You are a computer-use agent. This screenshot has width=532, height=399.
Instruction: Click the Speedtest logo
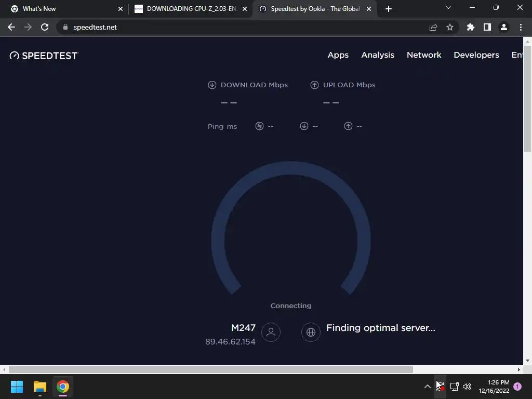[x=44, y=56]
